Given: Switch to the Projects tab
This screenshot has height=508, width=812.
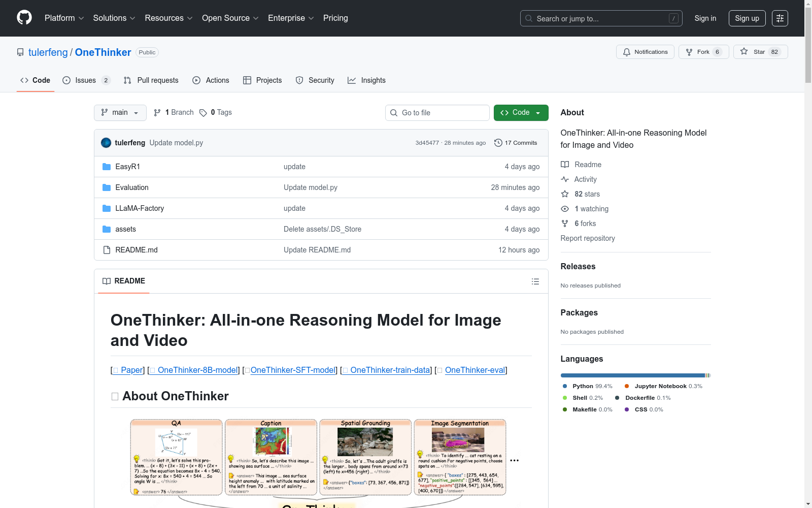Looking at the screenshot, I should pos(262,80).
